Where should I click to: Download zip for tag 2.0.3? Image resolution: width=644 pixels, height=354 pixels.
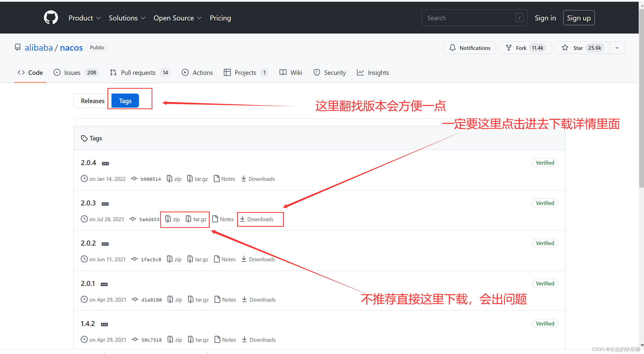tap(173, 219)
